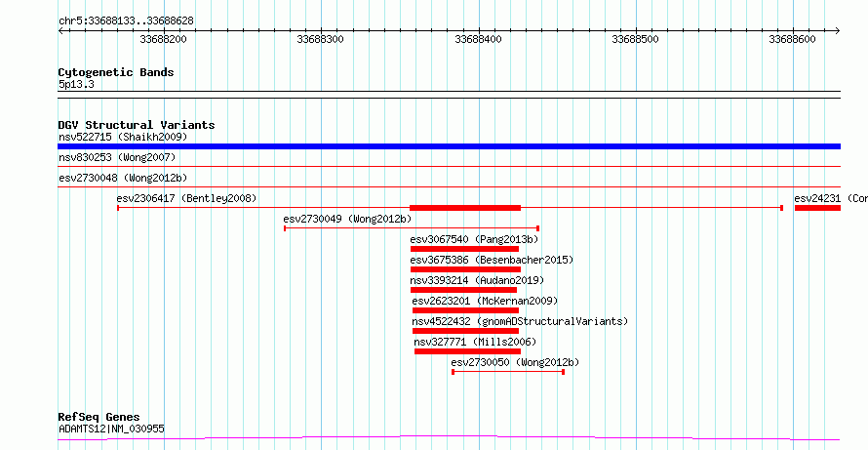Click the 33688400 ruler tick label

point(478,39)
